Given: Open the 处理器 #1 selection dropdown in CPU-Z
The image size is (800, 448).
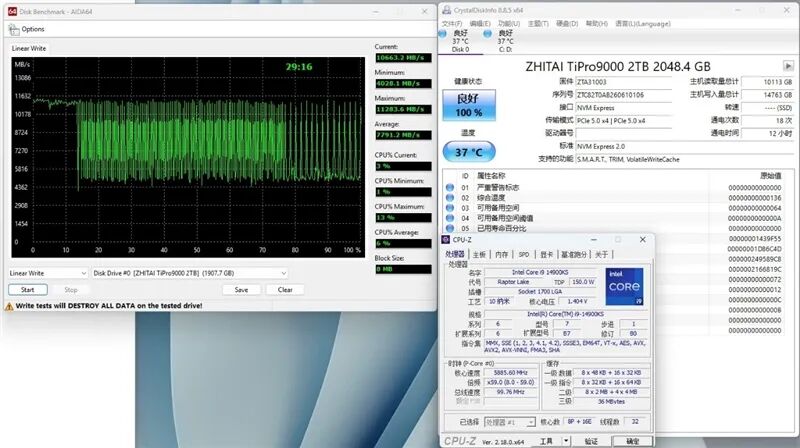Looking at the screenshot, I should [510, 422].
